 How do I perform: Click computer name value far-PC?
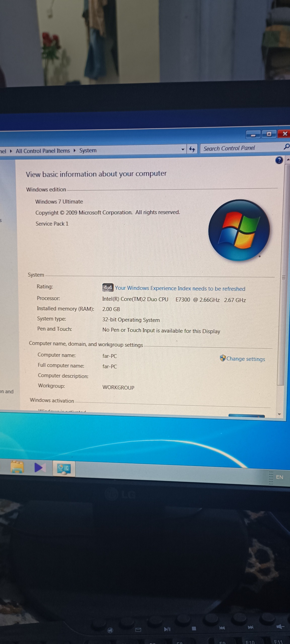coord(110,356)
